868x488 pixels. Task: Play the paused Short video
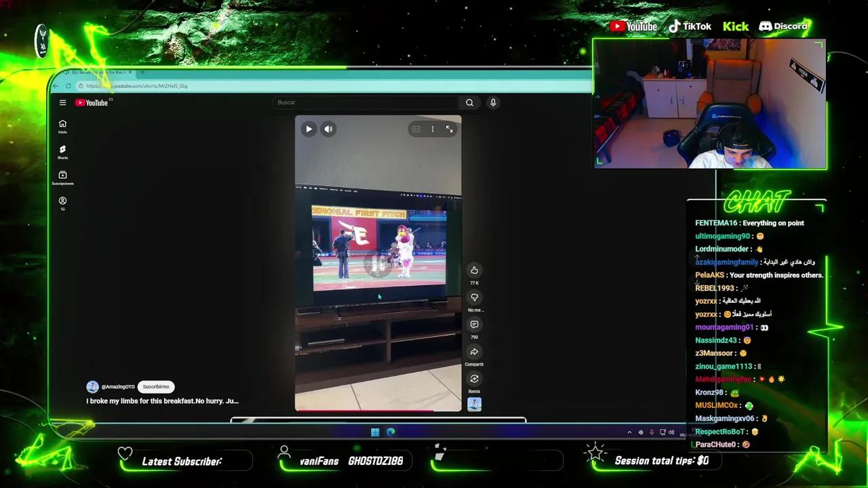point(309,129)
